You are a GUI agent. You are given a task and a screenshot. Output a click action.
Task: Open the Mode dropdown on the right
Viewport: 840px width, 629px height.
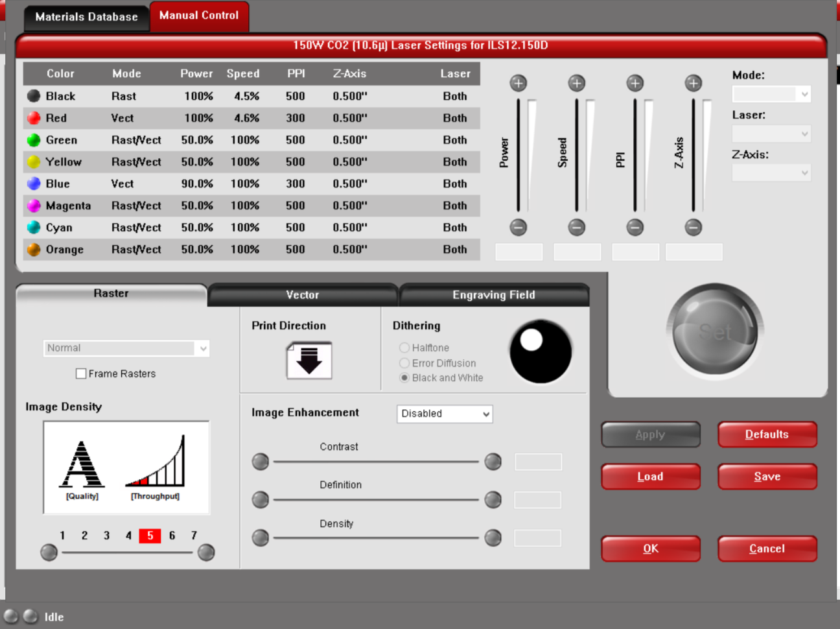771,95
